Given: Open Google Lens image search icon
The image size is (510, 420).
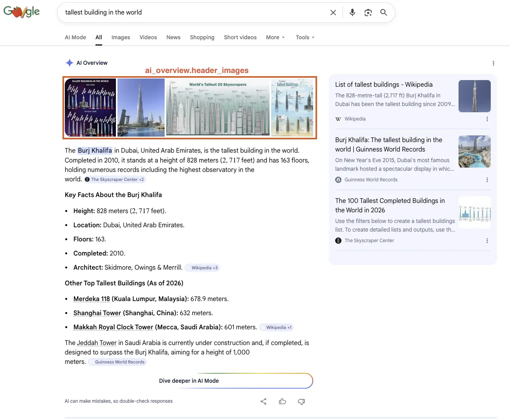Looking at the screenshot, I should point(368,13).
